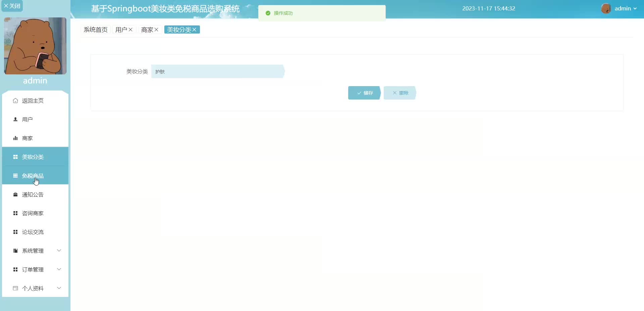Open 用户 in the sidebar menu
Viewport: 644px width, 311px height.
tap(35, 119)
